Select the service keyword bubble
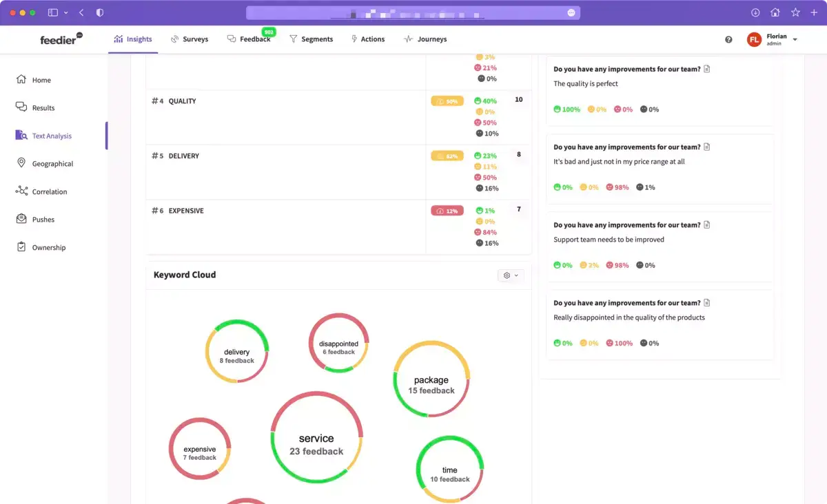 tap(317, 438)
